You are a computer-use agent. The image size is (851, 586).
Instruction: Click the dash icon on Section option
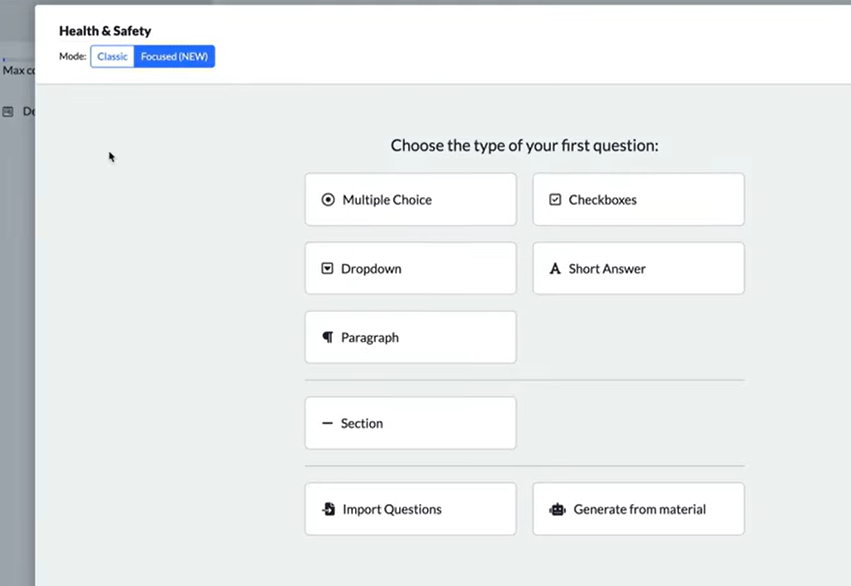328,422
